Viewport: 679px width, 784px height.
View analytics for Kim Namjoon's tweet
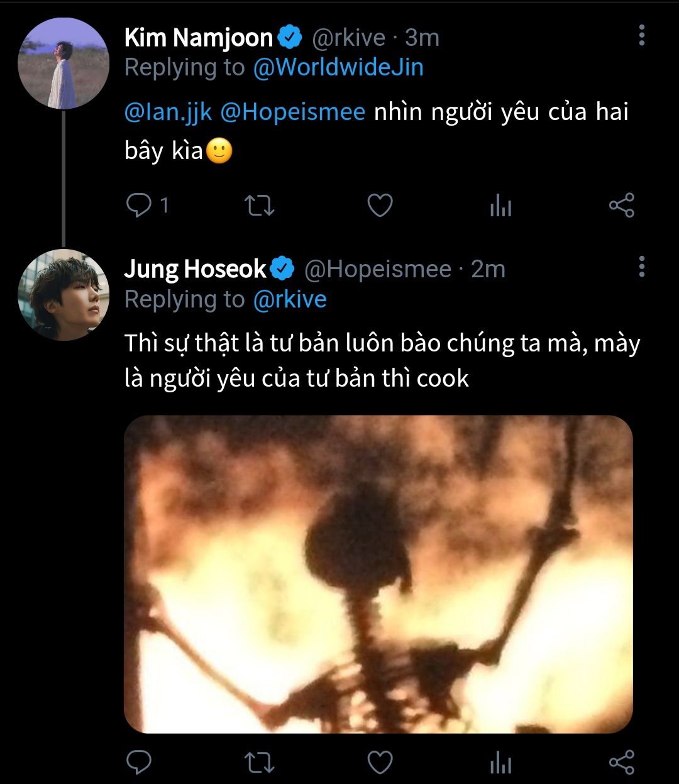[500, 206]
